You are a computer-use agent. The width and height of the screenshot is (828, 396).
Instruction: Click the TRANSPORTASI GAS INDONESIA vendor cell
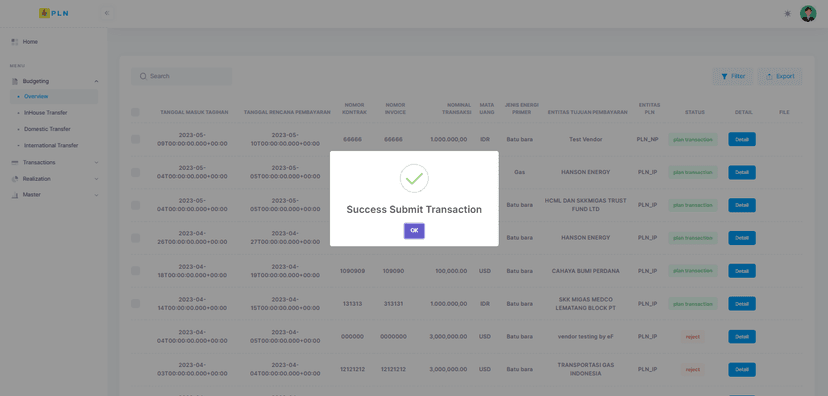coord(587,369)
